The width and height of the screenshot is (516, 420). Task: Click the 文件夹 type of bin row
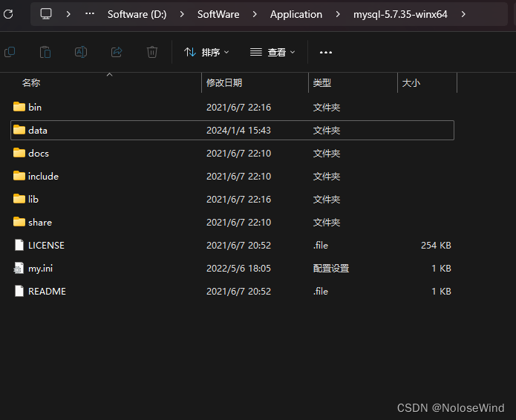(327, 107)
